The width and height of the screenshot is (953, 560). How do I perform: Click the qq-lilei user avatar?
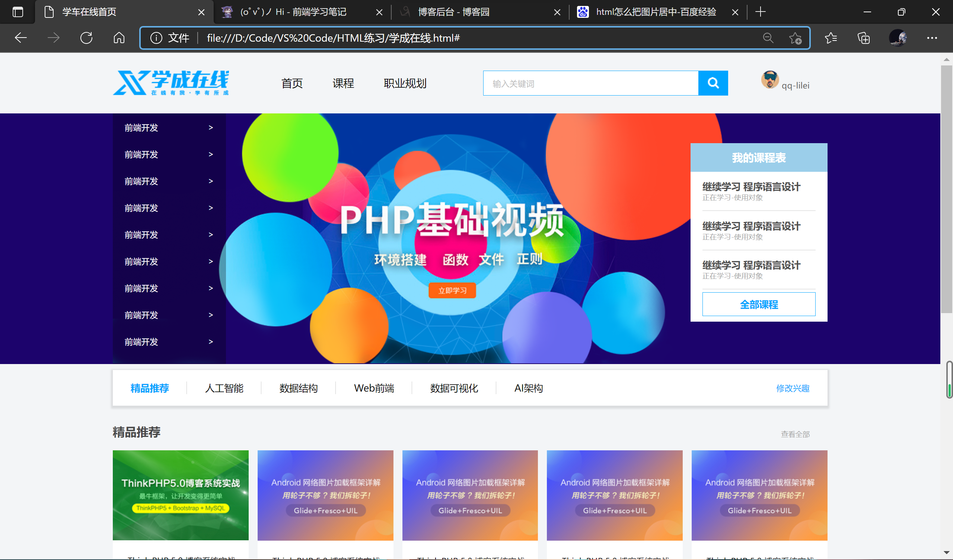coord(769,79)
